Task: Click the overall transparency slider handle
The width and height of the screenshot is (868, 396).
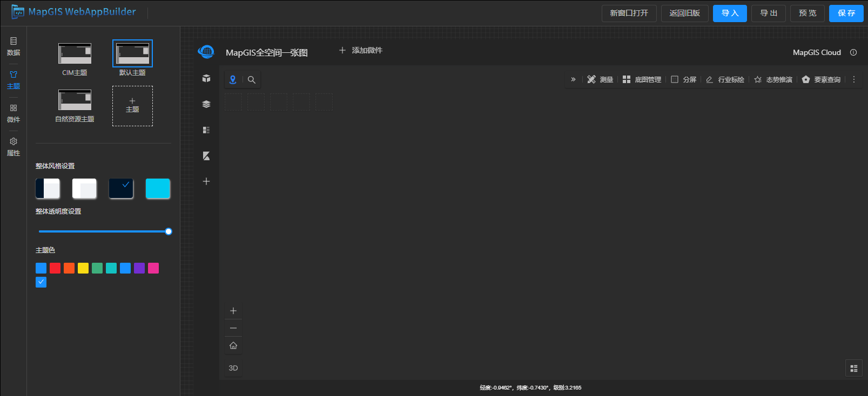Action: pyautogui.click(x=169, y=231)
